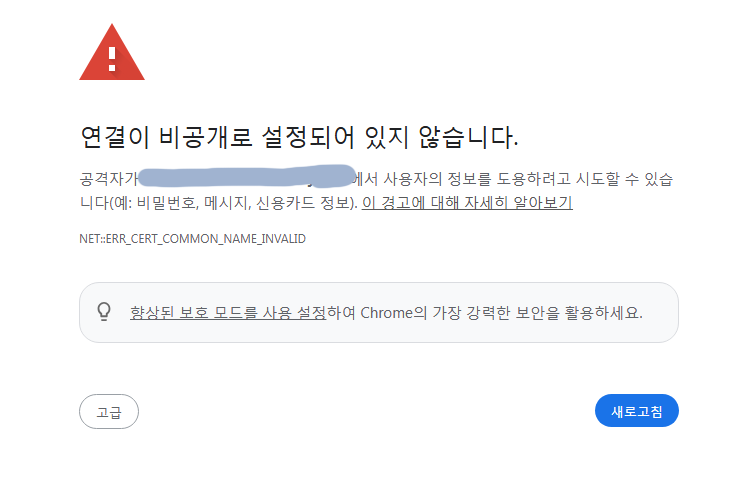The width and height of the screenshot is (755, 493).
Task: Click the 연결이 비공개로 설정되어 있지 않습니다 heading
Action: point(299,137)
